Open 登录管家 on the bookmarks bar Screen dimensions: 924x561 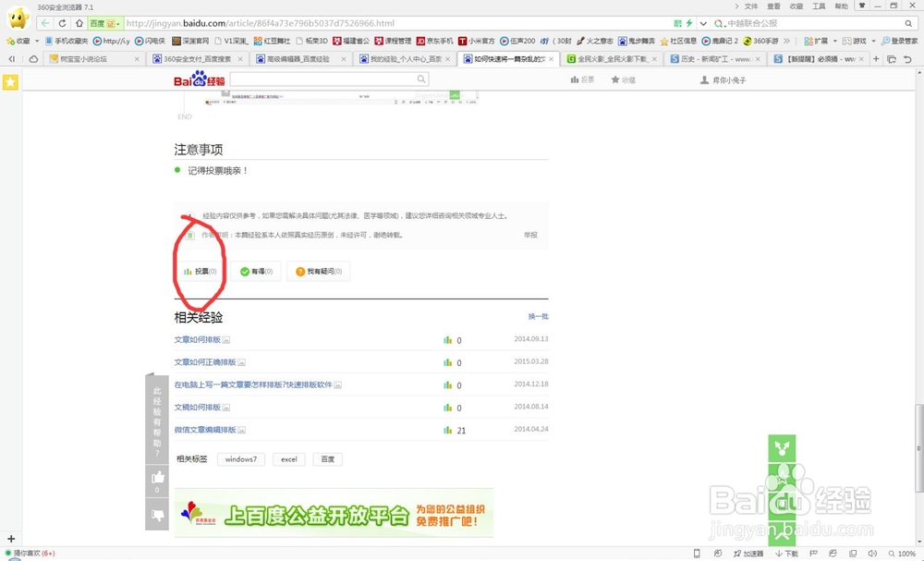898,41
